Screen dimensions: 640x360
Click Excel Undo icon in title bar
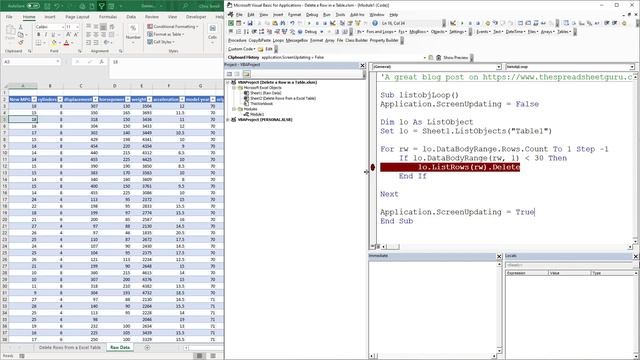(x=57, y=6)
